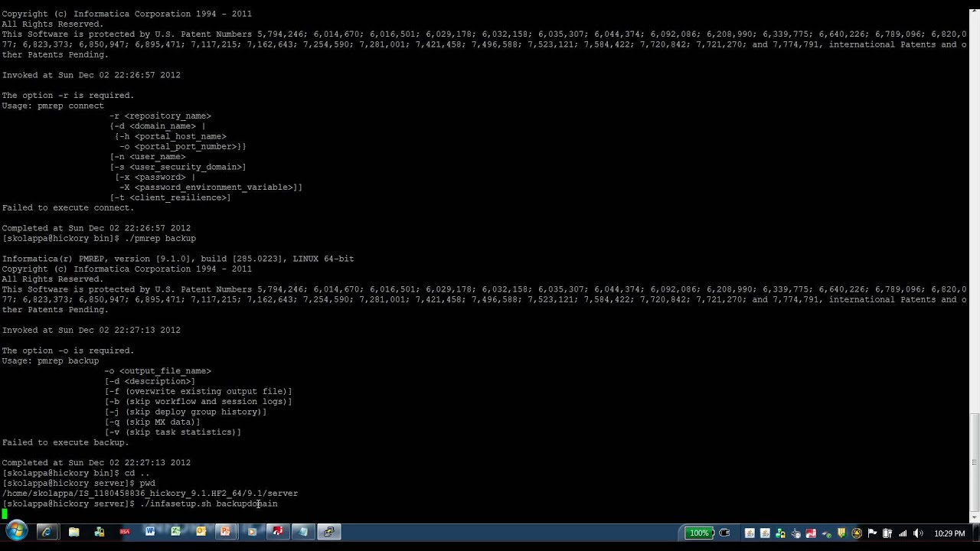Click the './infasetup.sh backupdomain' command text
The width and height of the screenshot is (980, 551).
tap(209, 504)
